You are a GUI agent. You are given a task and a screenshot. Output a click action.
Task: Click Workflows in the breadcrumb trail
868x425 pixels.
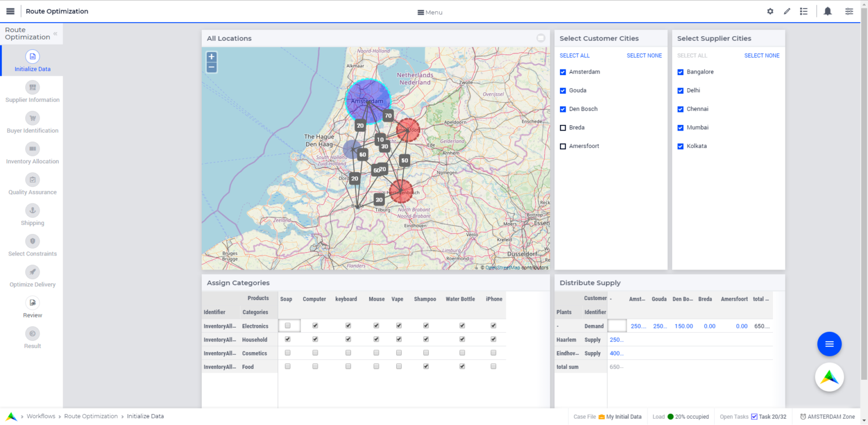click(41, 417)
